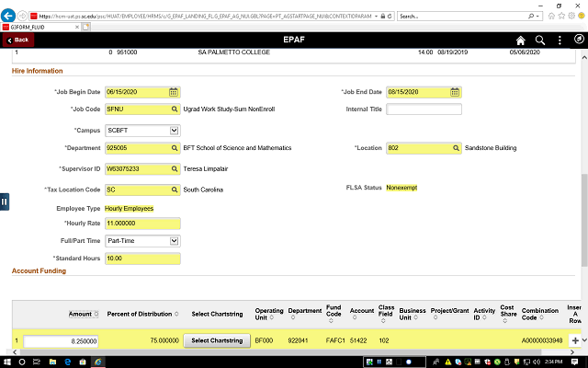
Task: Open the calendar picker for Job Begin Date
Action: click(x=174, y=92)
